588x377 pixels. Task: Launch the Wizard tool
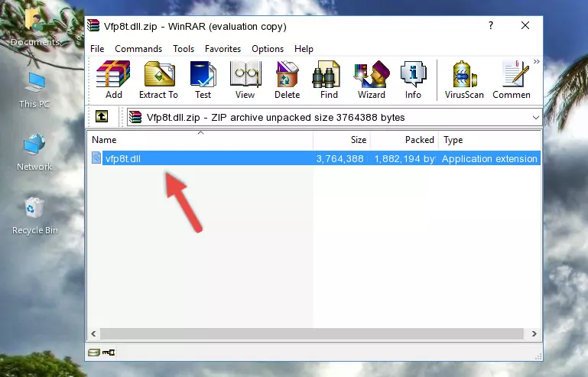tap(372, 80)
